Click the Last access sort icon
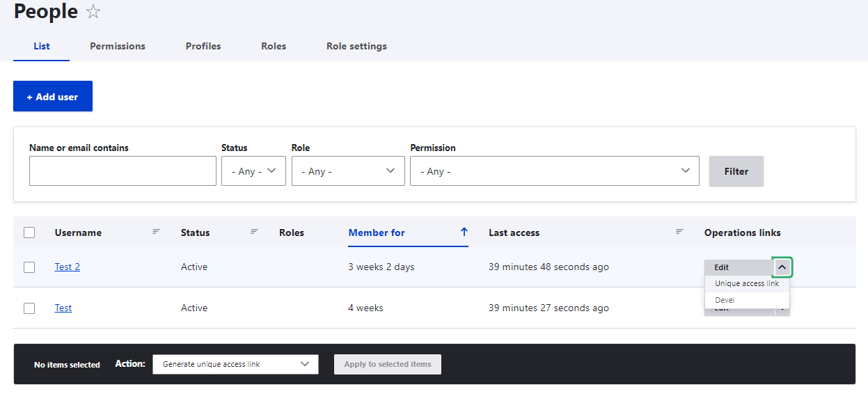 point(680,232)
